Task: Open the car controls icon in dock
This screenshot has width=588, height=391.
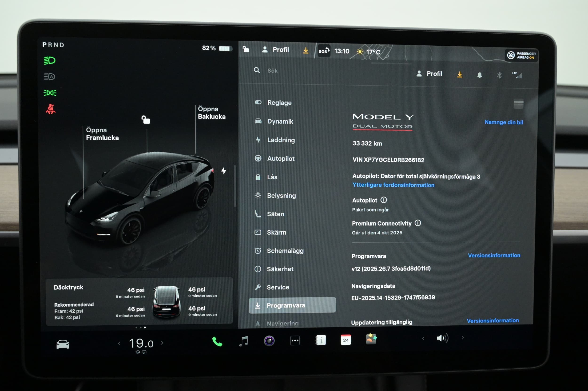Action: tap(63, 344)
